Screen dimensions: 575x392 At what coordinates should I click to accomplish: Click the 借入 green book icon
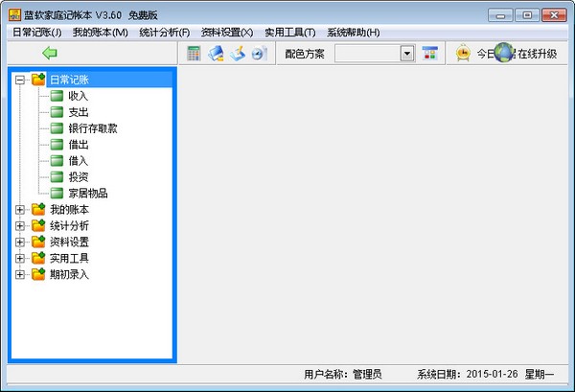coord(57,161)
